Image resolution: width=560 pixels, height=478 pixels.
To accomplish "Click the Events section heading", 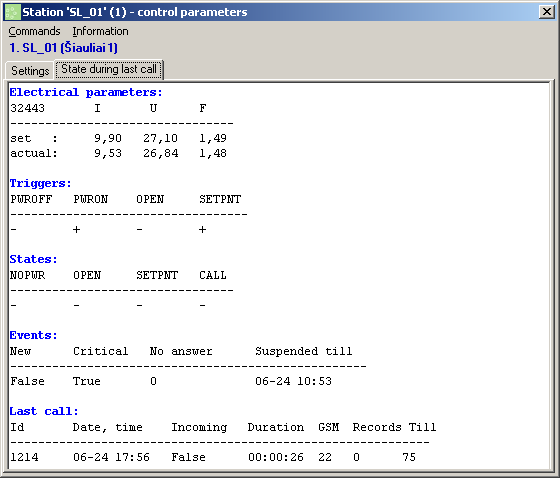I will pyautogui.click(x=33, y=335).
